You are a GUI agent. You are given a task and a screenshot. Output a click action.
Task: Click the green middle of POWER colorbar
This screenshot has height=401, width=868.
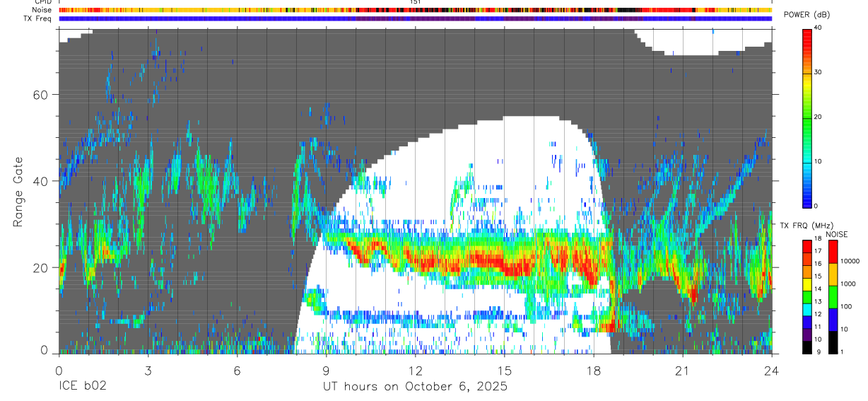(x=807, y=117)
